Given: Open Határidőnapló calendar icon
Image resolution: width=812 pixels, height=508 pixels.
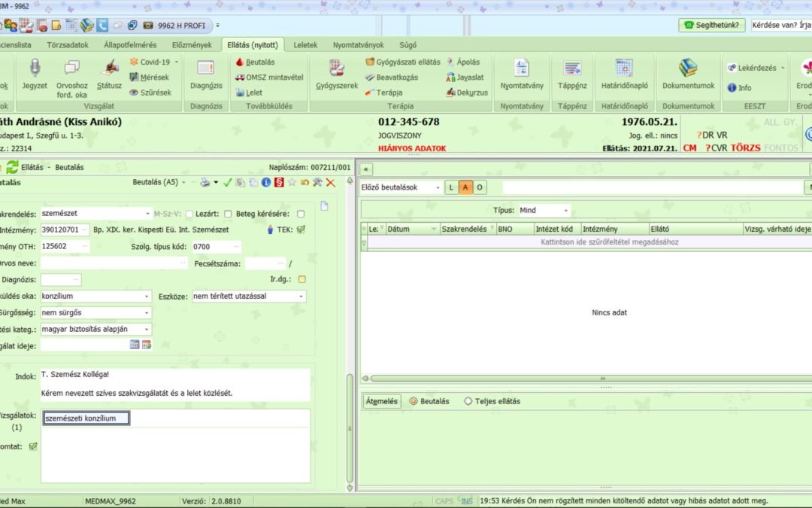Looking at the screenshot, I should pyautogui.click(x=624, y=69).
